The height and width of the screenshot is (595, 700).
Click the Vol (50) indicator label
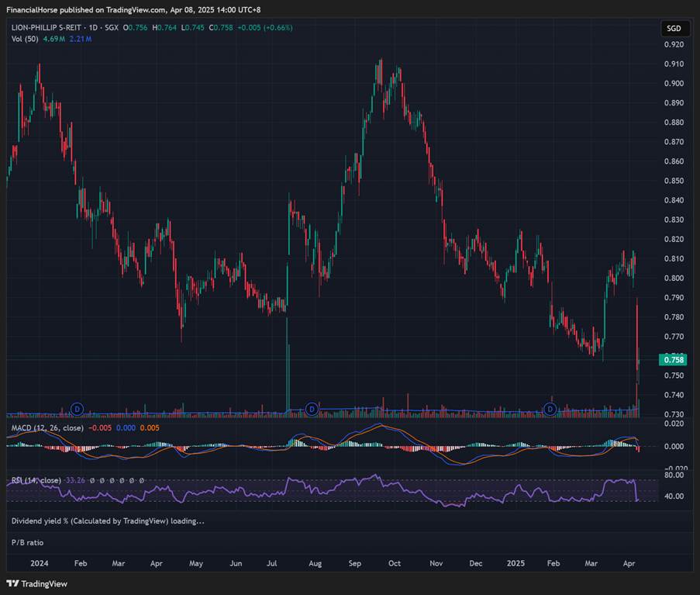click(x=25, y=39)
